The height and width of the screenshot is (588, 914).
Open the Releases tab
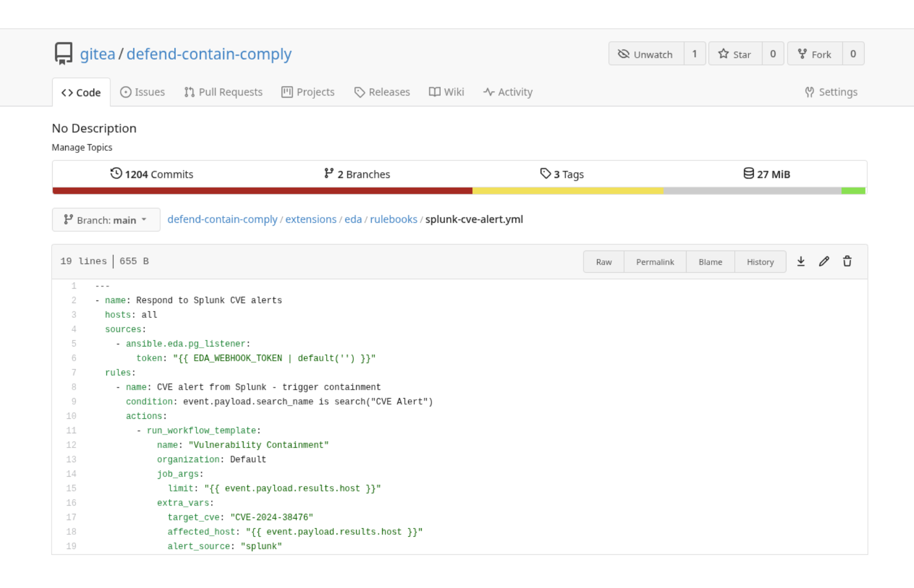(382, 92)
